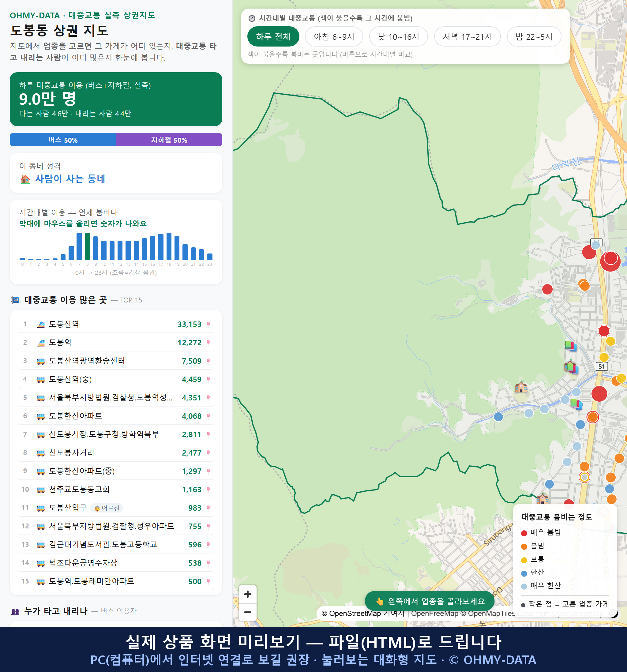Open the 도봉산역 list row

(116, 324)
